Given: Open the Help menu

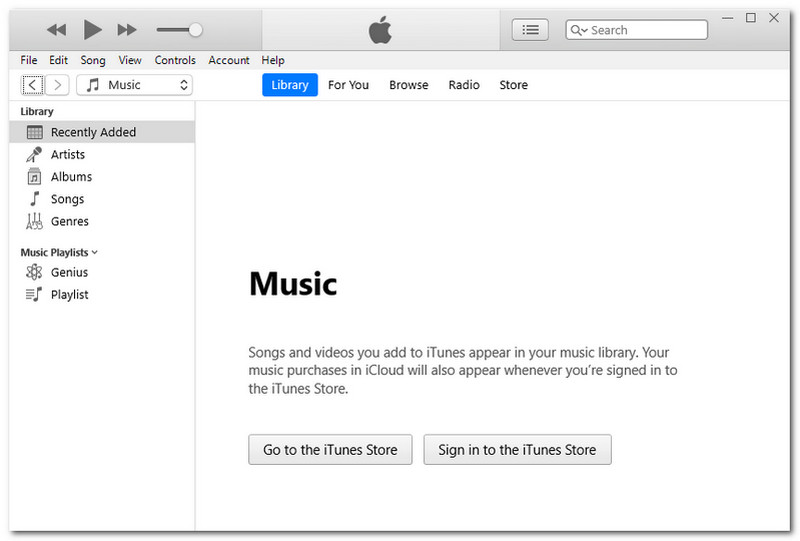Looking at the screenshot, I should [272, 60].
